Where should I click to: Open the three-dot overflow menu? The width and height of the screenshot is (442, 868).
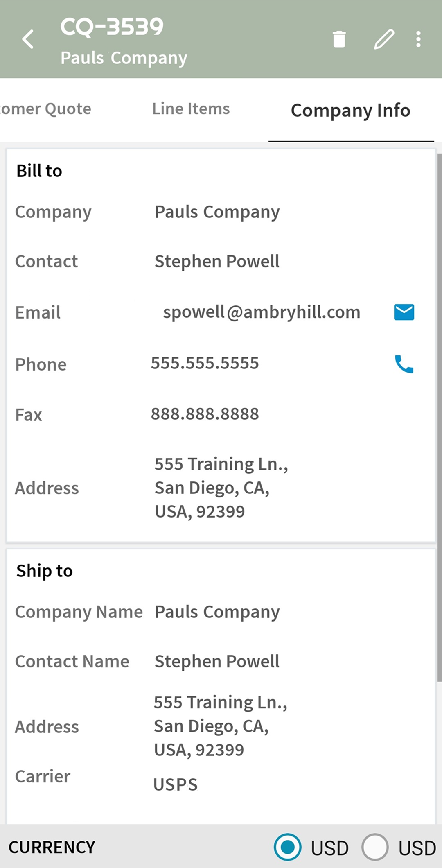click(x=418, y=39)
